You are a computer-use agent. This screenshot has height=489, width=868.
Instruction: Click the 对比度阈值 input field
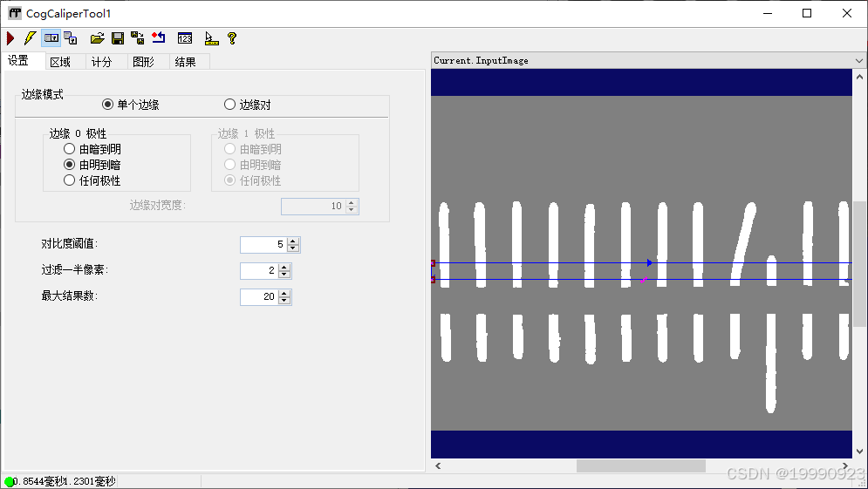click(x=264, y=244)
